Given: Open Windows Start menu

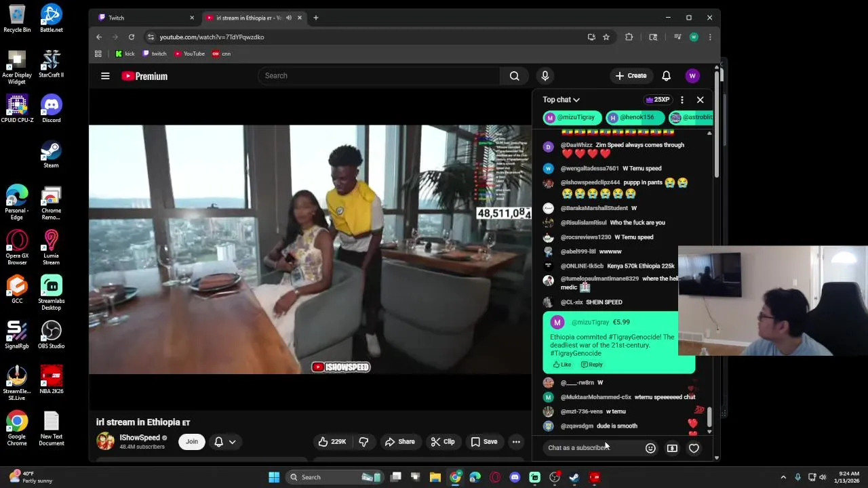Looking at the screenshot, I should (x=274, y=477).
